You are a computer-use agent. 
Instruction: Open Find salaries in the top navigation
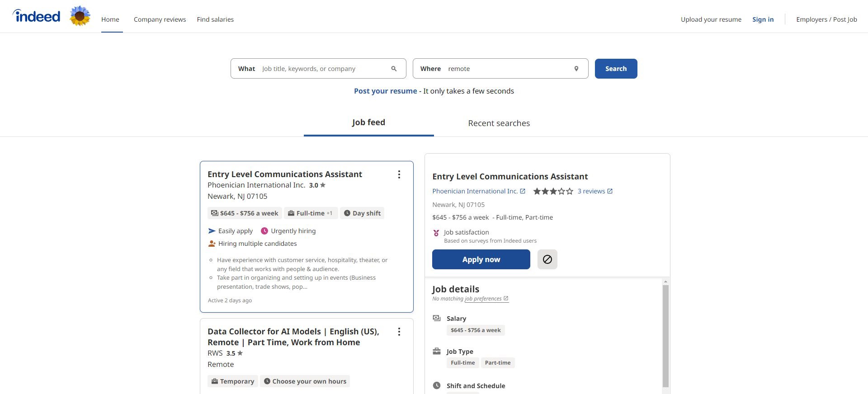pyautogui.click(x=215, y=19)
